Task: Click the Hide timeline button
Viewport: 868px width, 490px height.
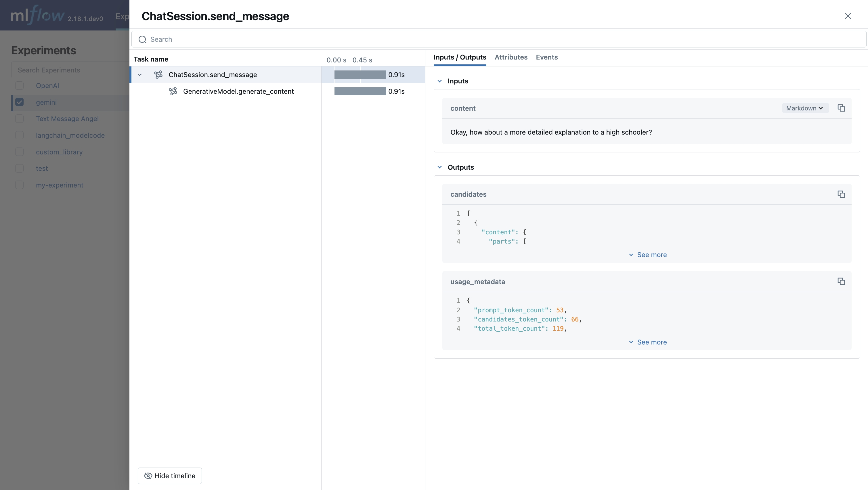Action: (x=170, y=476)
